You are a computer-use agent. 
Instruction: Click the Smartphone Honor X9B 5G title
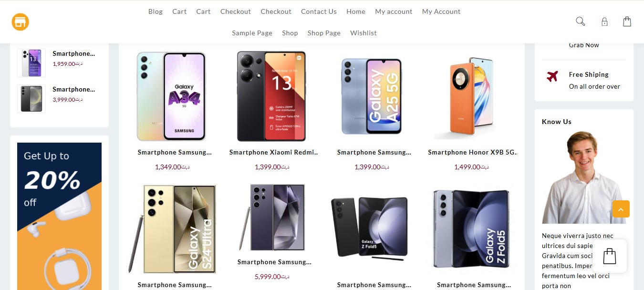point(472,153)
